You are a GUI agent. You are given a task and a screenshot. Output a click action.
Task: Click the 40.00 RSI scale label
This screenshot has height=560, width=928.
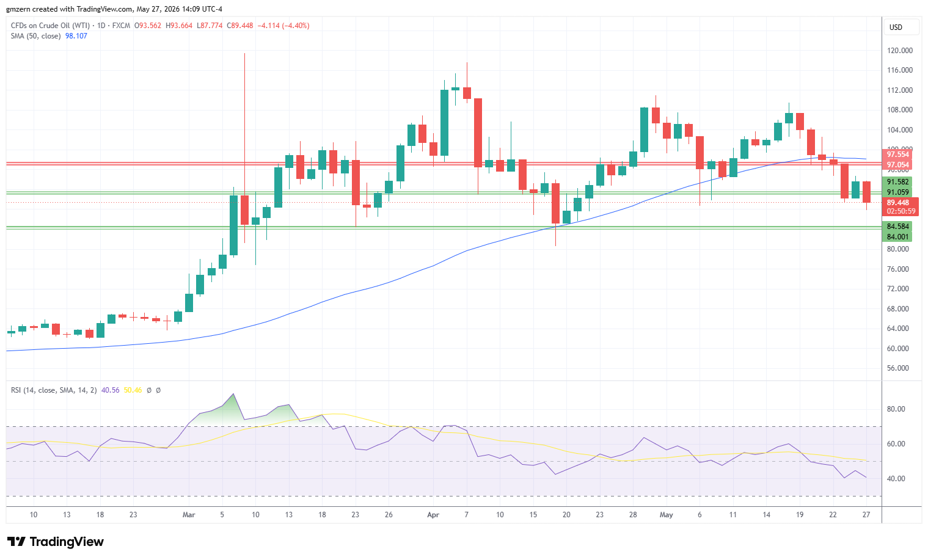click(x=896, y=479)
